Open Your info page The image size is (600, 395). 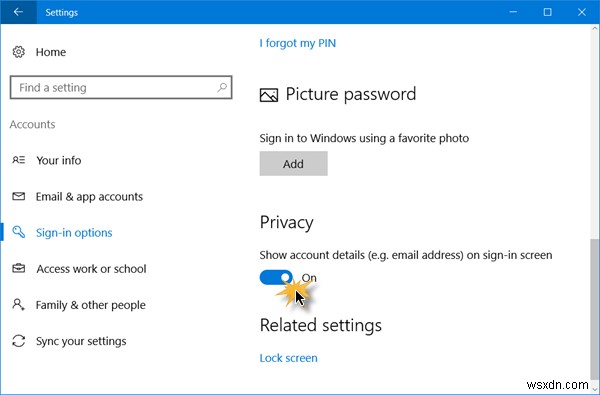pyautogui.click(x=59, y=160)
